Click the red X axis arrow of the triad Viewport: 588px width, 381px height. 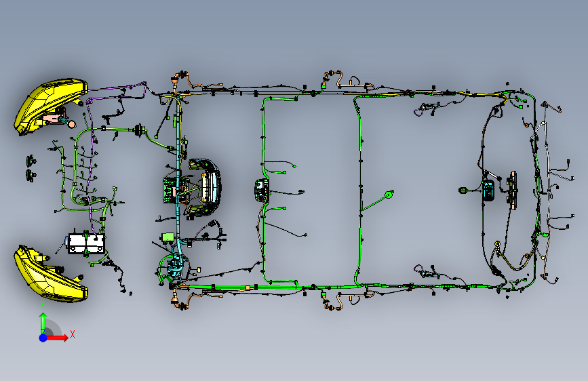pos(57,338)
